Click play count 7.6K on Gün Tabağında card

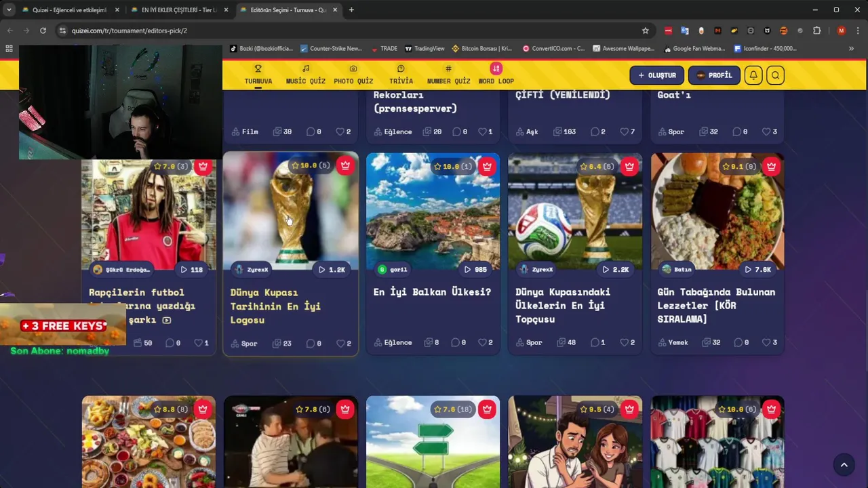(757, 269)
